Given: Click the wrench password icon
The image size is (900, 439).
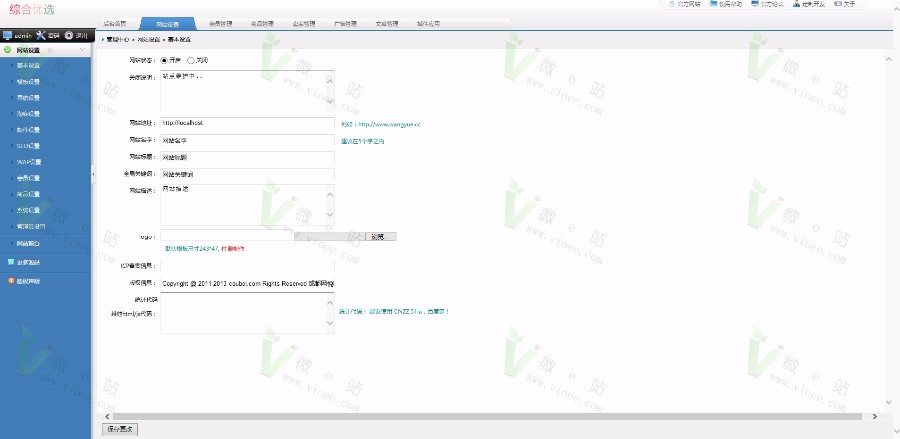Looking at the screenshot, I should [40, 36].
